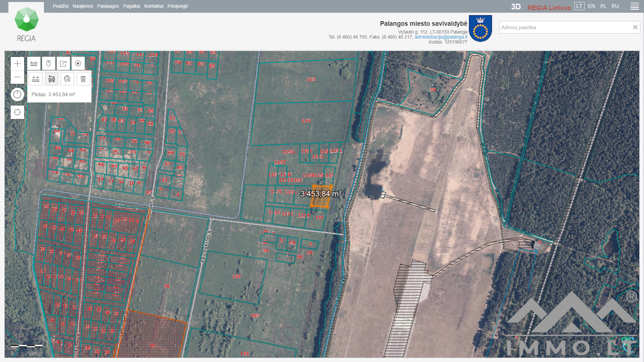
Task: Click Prisijungti to log in
Action: (177, 6)
